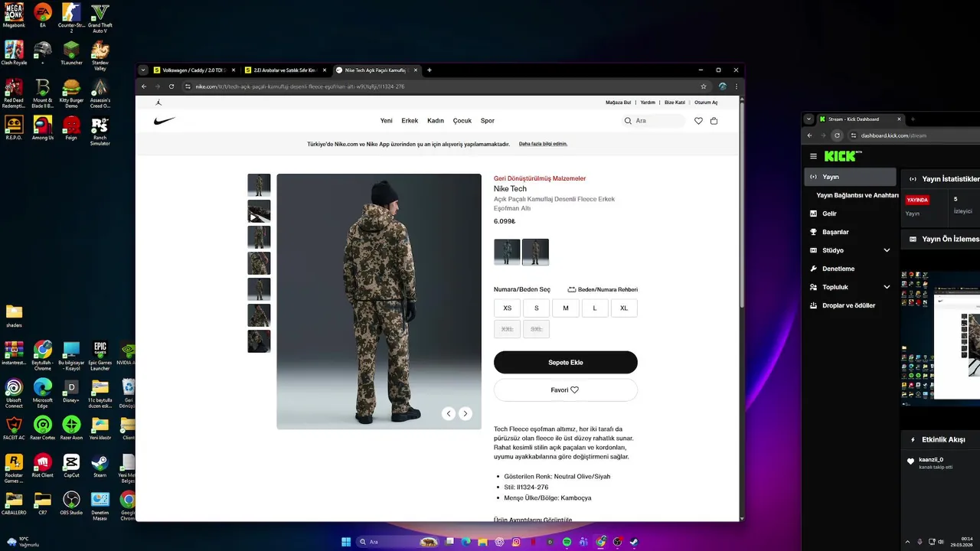
Task: Select size L
Action: click(x=595, y=308)
